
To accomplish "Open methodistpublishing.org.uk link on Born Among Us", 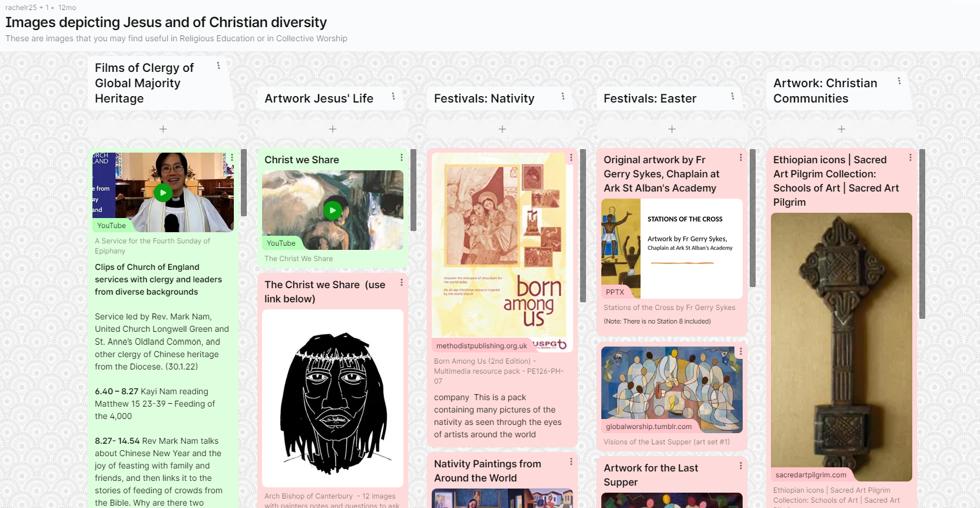I will [x=482, y=346].
